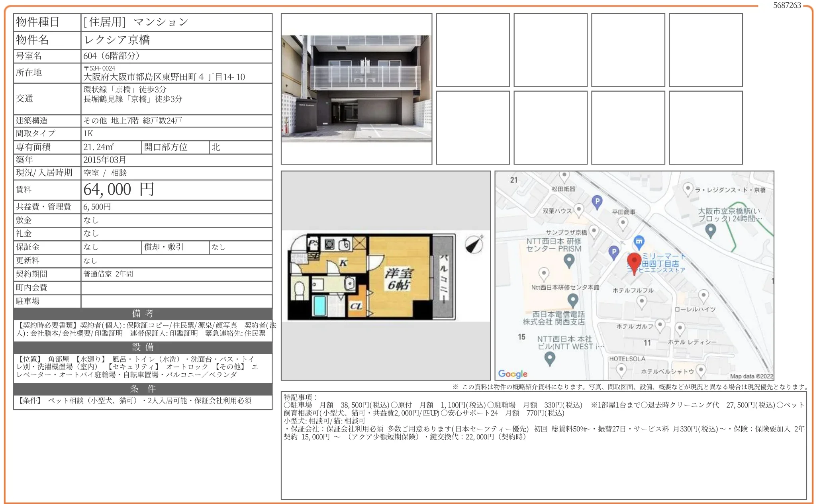Click the blue parking icon near 平田商事
819x504 pixels.
pos(597,202)
